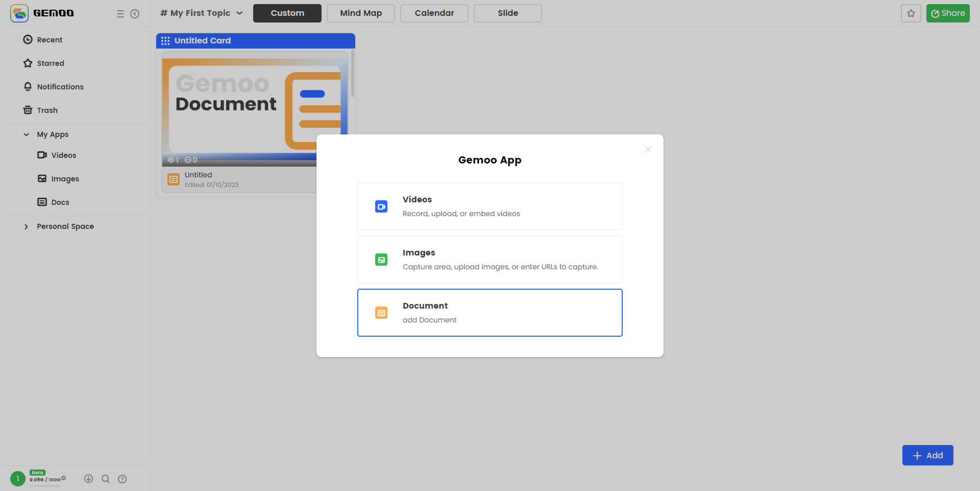Open help with the question mark icon
Image resolution: width=980 pixels, height=491 pixels.
tap(122, 479)
